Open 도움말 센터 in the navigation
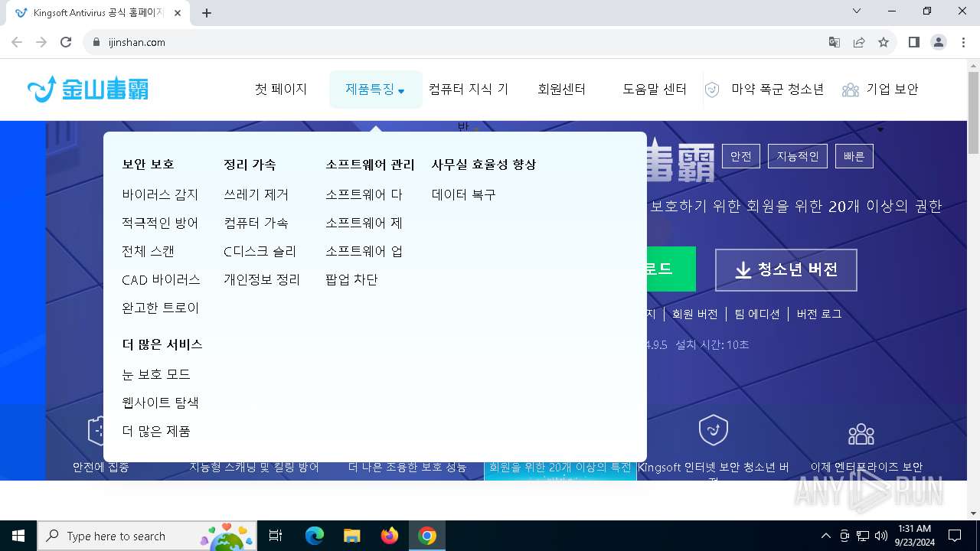980x551 pixels. pyautogui.click(x=655, y=90)
